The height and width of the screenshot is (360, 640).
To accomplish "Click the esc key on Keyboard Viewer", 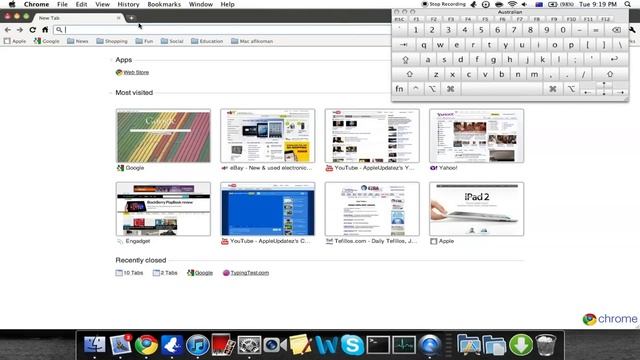I will (x=399, y=19).
